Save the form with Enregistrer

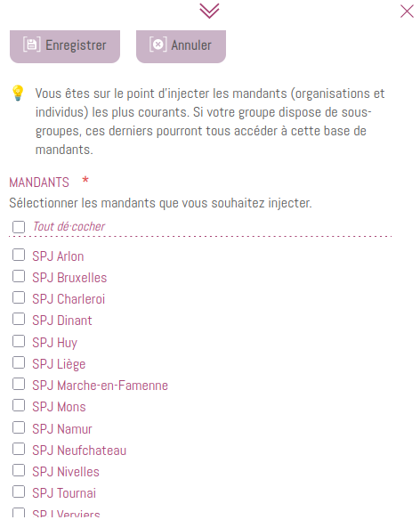click(x=65, y=46)
